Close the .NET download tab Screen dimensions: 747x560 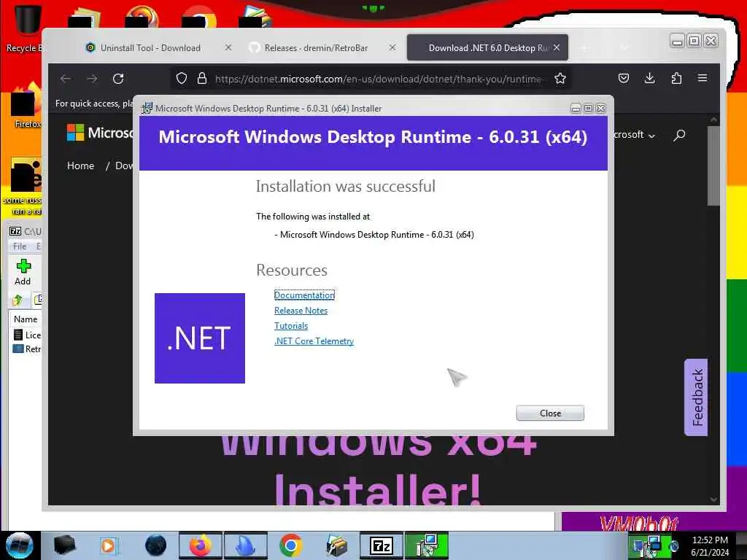click(x=557, y=47)
